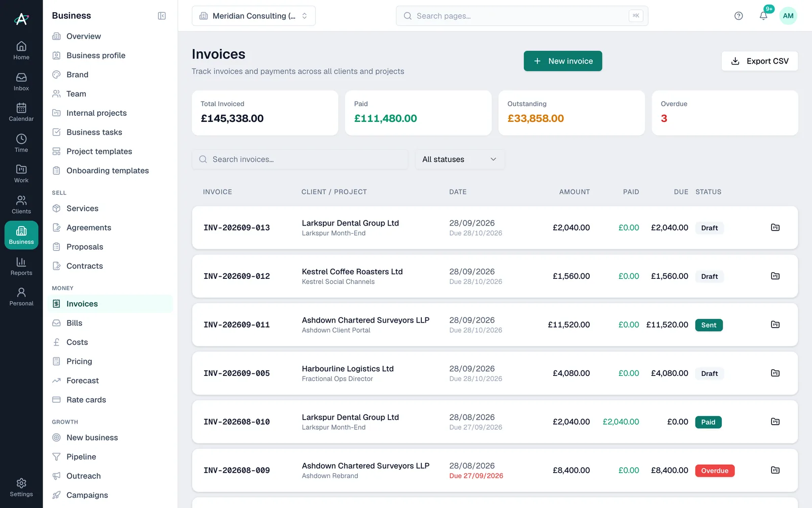The width and height of the screenshot is (812, 508).
Task: Open Reports in left rail
Action: [x=21, y=266]
